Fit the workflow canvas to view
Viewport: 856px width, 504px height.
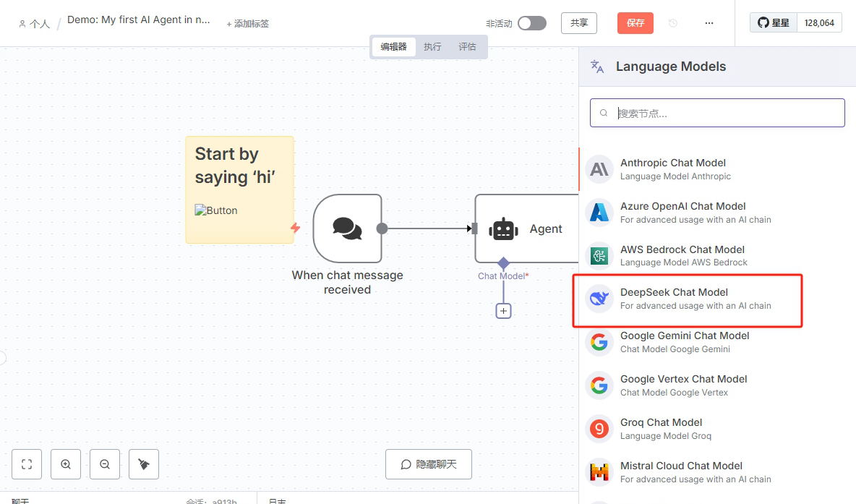[27, 464]
